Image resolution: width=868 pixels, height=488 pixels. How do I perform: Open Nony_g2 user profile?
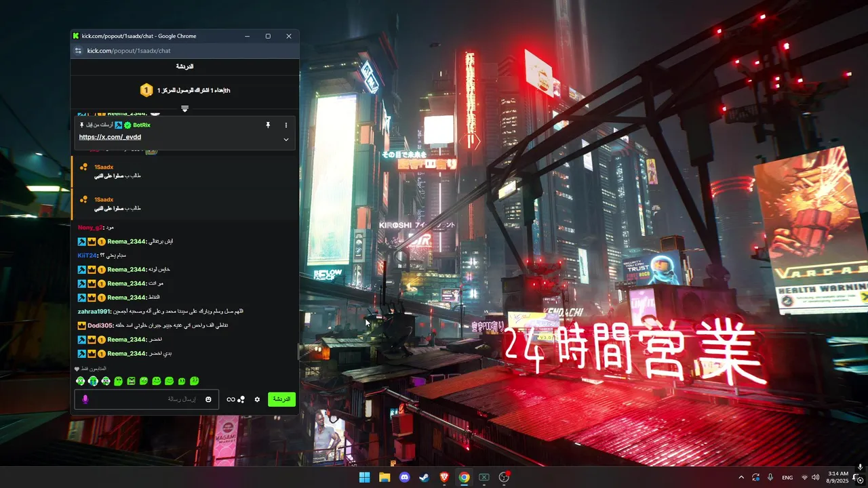pyautogui.click(x=90, y=228)
